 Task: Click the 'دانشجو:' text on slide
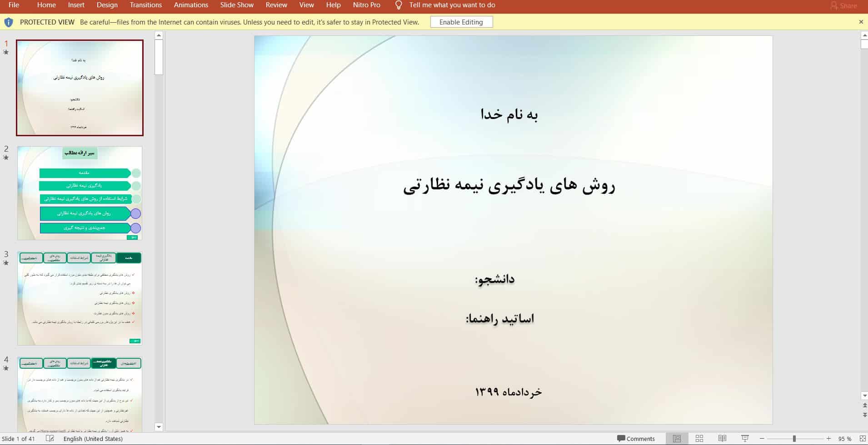coord(495,279)
